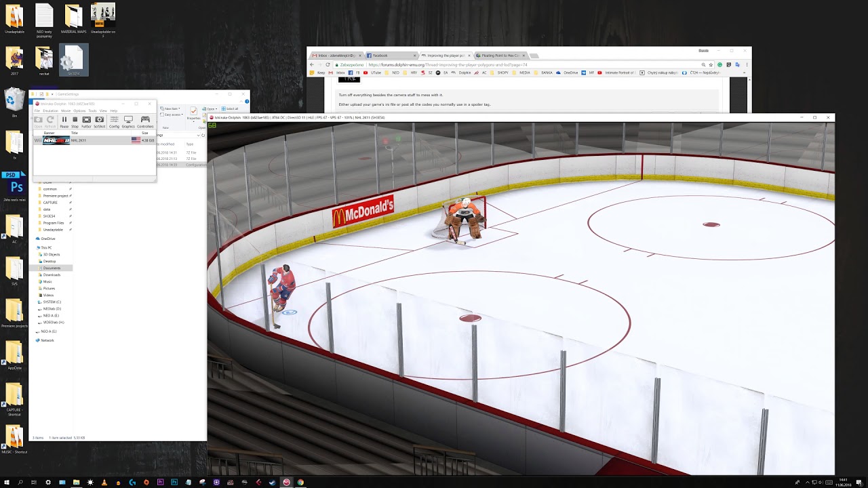Open the Tools menu in Dolphin

pos(92,110)
